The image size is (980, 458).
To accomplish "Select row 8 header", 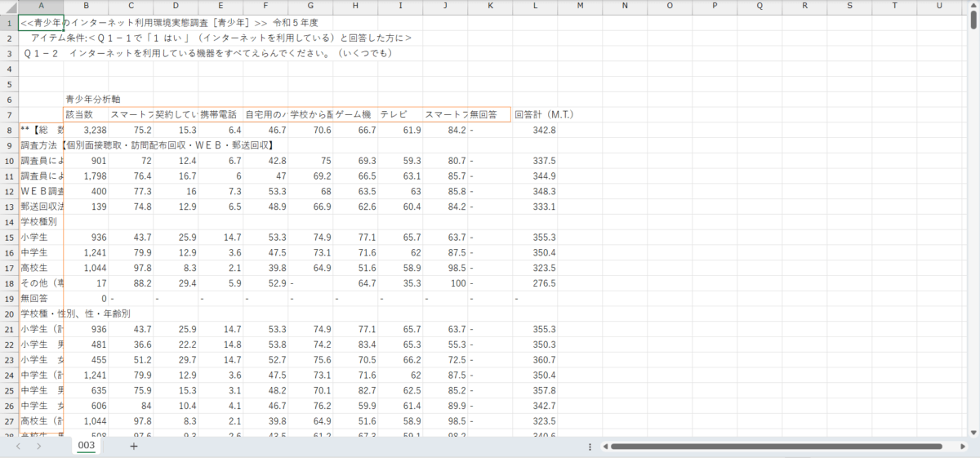I will click(8, 130).
